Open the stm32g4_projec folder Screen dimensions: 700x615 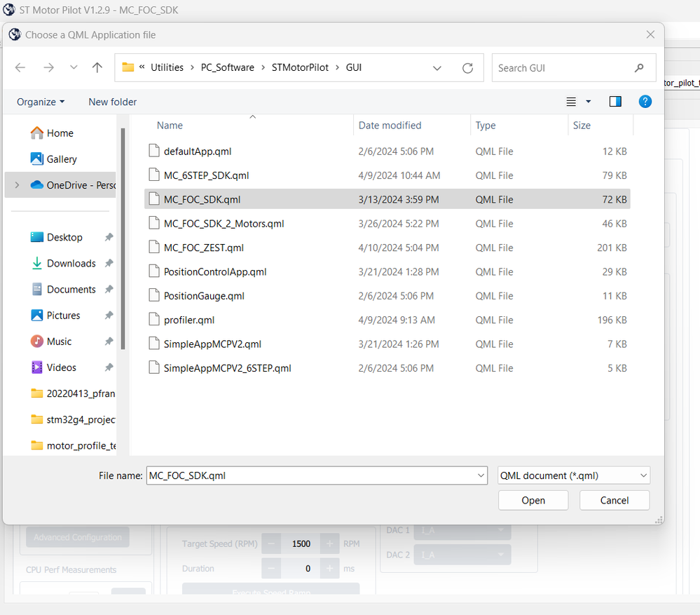[73, 419]
